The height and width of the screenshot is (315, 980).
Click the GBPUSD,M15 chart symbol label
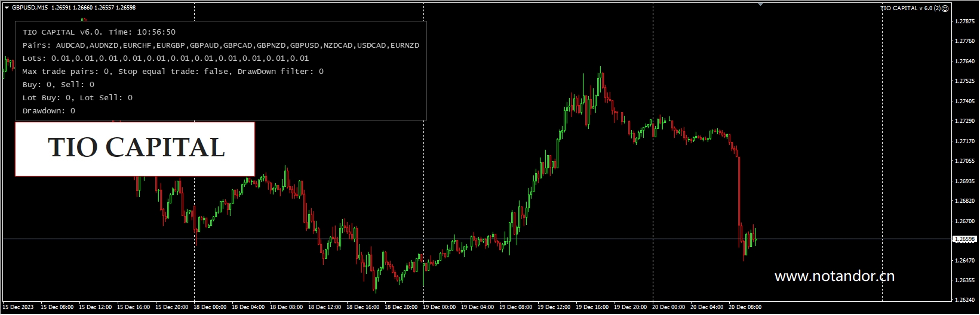point(30,8)
